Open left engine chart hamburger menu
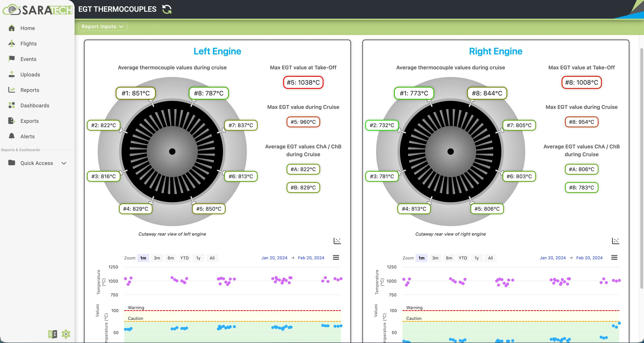644x343 pixels. (336, 257)
